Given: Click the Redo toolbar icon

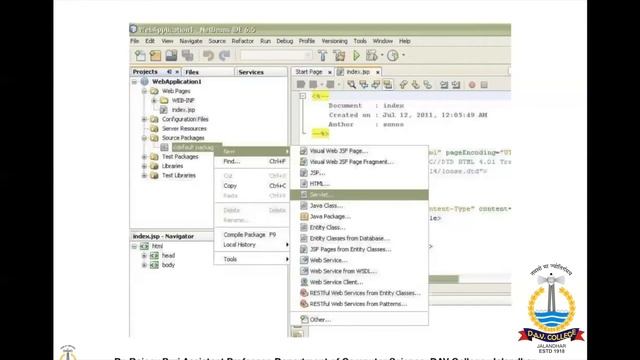Looking at the screenshot, I should [224, 56].
